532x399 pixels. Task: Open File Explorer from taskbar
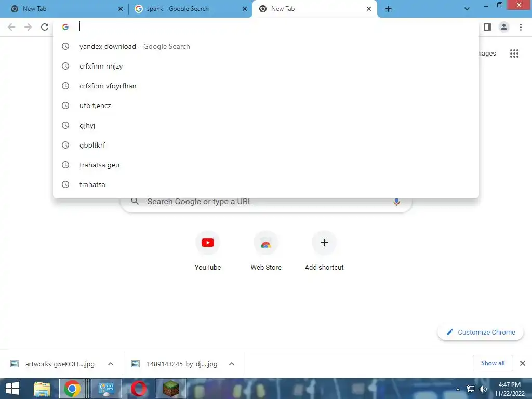pyautogui.click(x=42, y=389)
